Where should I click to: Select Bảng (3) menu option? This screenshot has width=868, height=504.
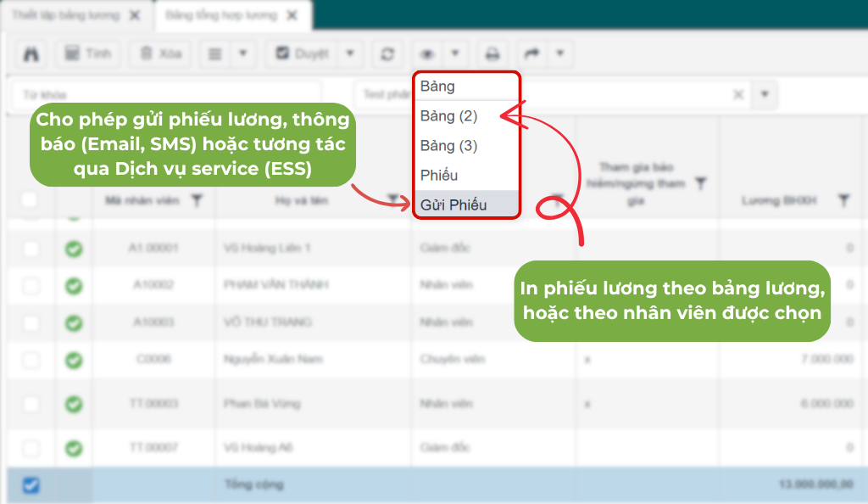466,146
